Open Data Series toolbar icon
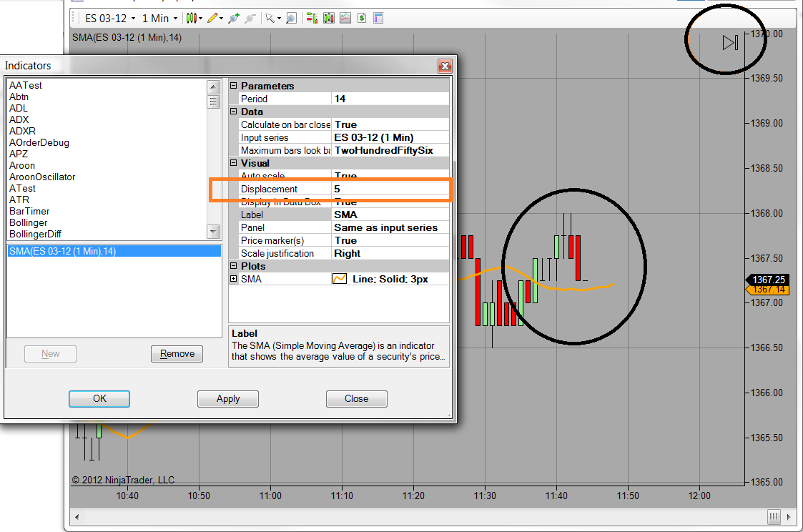 pyautogui.click(x=329, y=19)
